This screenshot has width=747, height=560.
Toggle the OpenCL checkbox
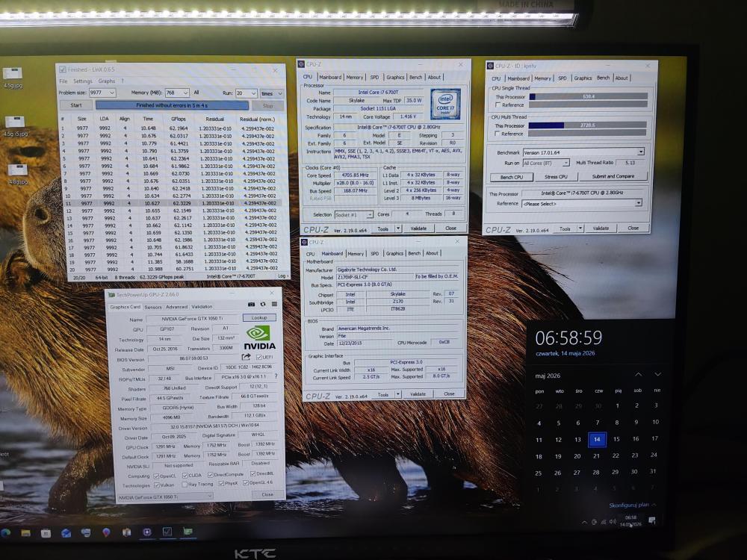tap(156, 476)
